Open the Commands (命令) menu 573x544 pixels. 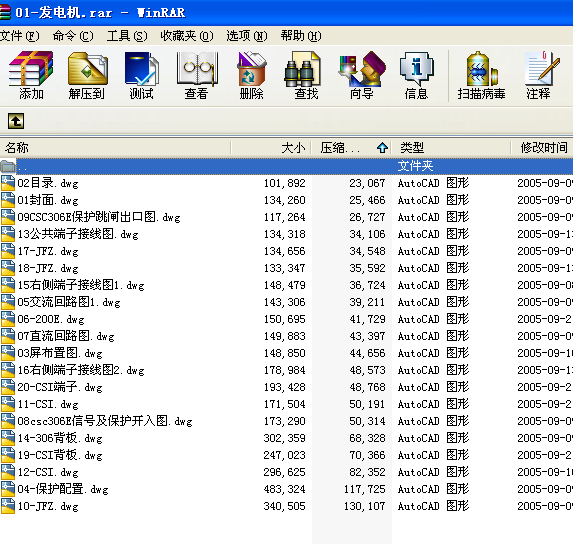click(73, 36)
